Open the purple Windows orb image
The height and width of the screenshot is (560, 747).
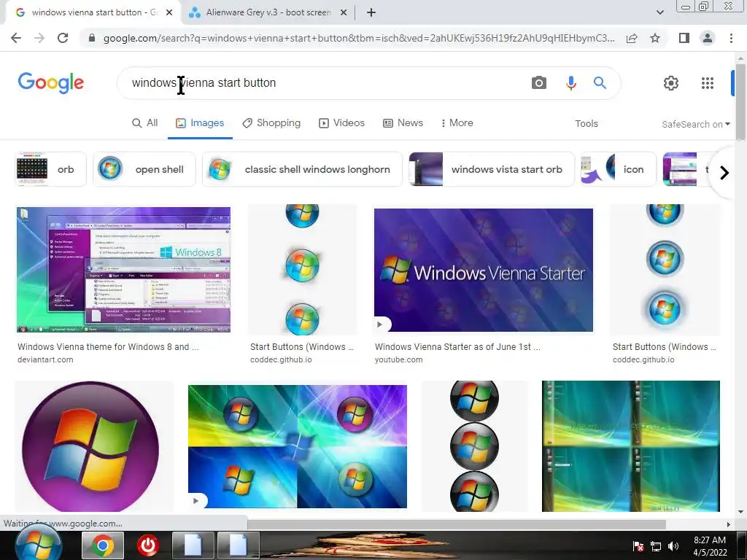(90, 447)
